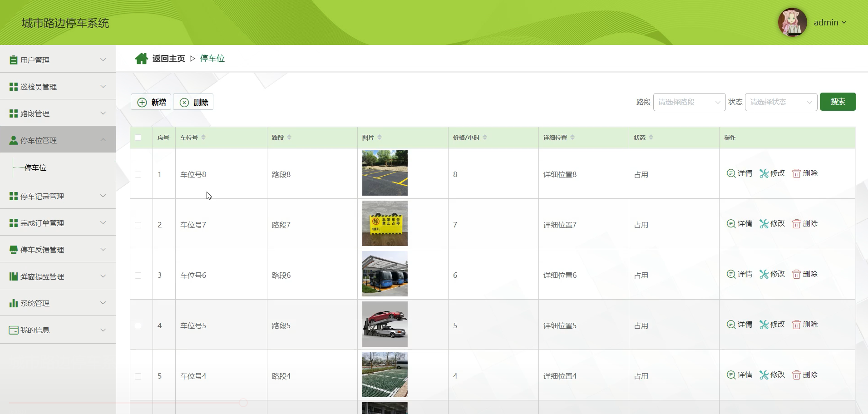The width and height of the screenshot is (868, 414).
Task: Click the 我的信息 card icon
Action: pos(14,330)
